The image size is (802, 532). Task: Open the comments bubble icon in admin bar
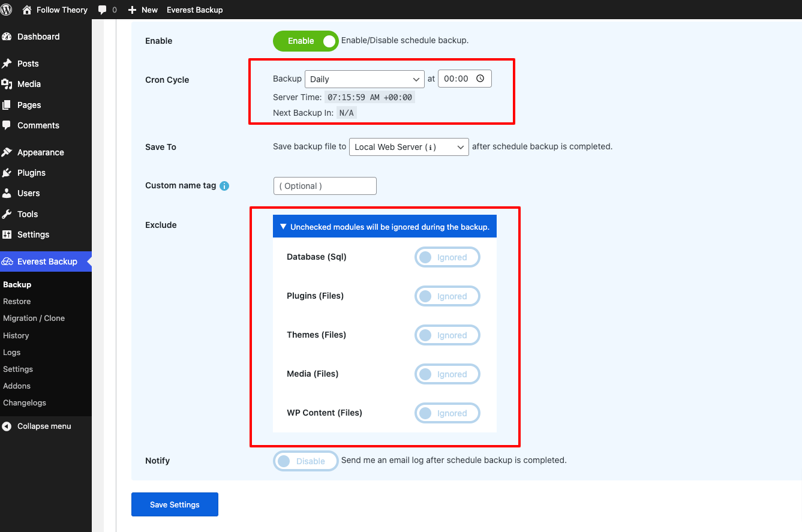103,10
